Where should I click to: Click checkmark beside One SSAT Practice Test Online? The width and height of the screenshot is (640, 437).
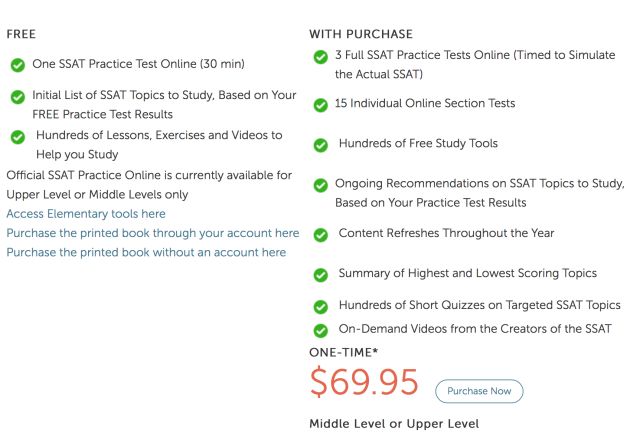pyautogui.click(x=18, y=65)
